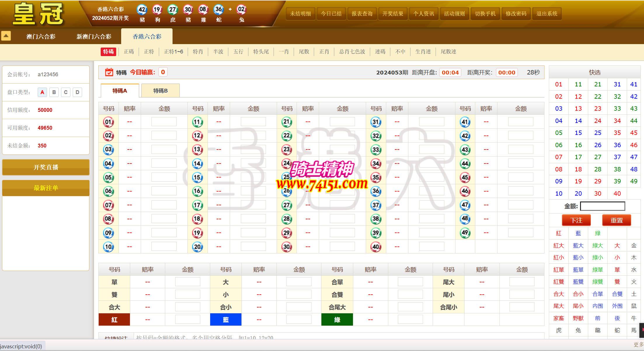Click the 皇冠 crown logo
This screenshot has width=644, height=351.
coord(38,14)
